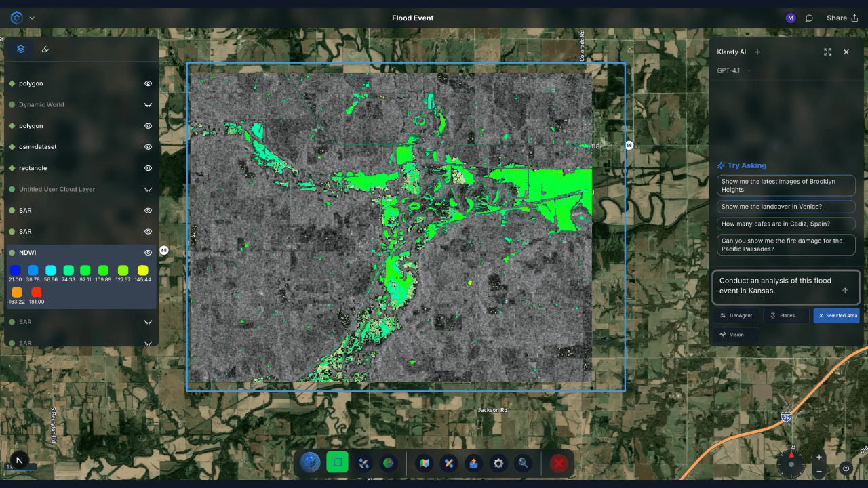Click the folded map icon in bottom toolbar

425,464
